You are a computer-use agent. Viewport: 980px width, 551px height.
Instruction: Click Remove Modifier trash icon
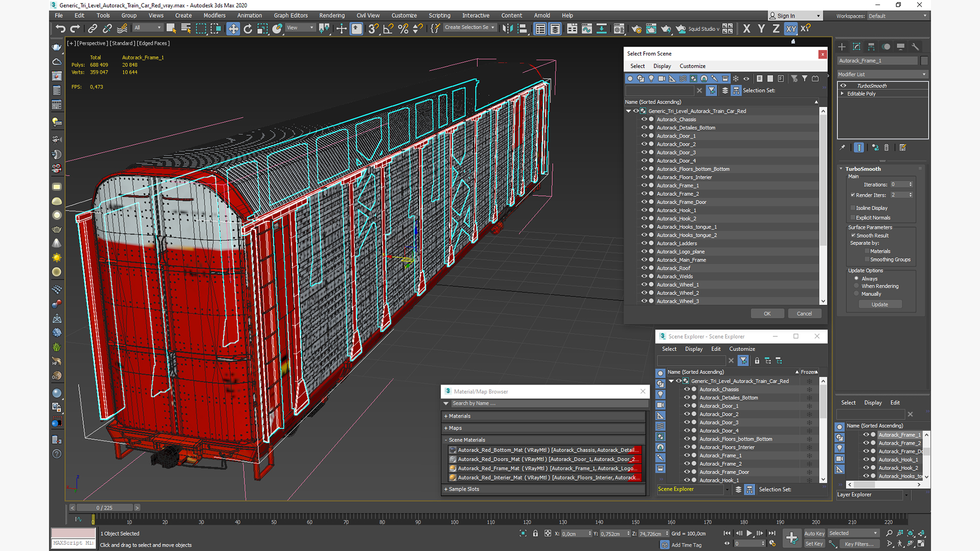pyautogui.click(x=887, y=147)
